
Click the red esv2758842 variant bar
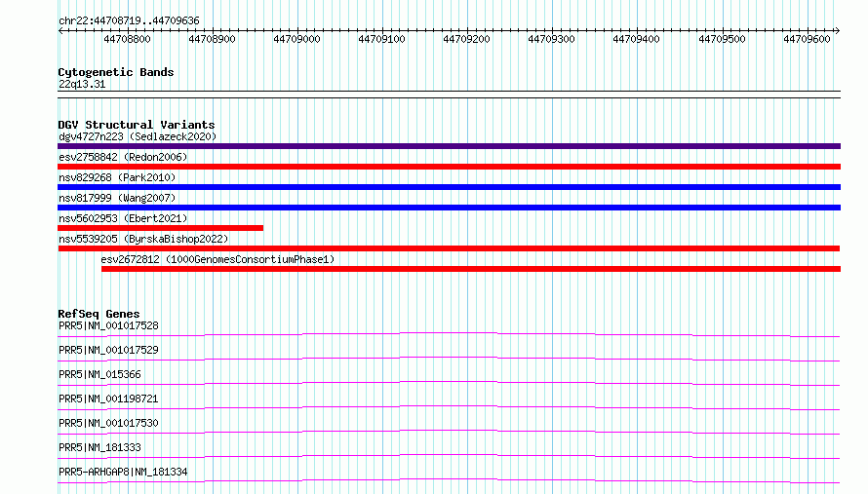pos(449,167)
